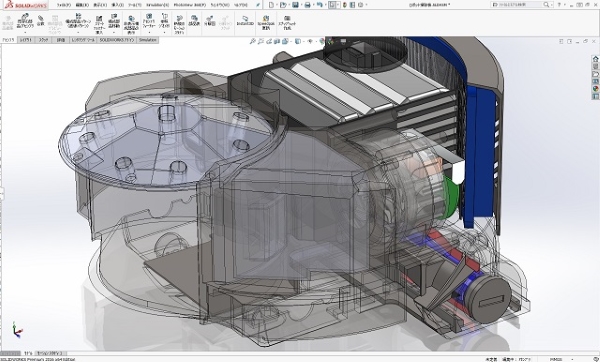Click the Smart Fasteners insert tool

[x=99, y=24]
